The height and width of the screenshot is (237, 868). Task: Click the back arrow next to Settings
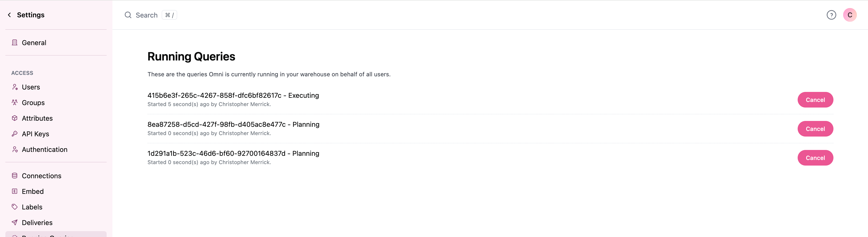click(x=9, y=15)
